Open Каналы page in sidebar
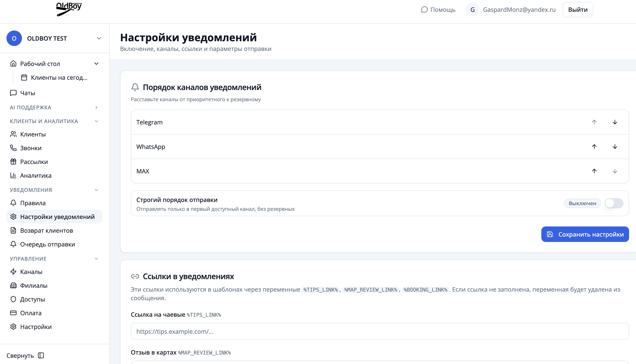The width and height of the screenshot is (636, 364). pos(31,272)
